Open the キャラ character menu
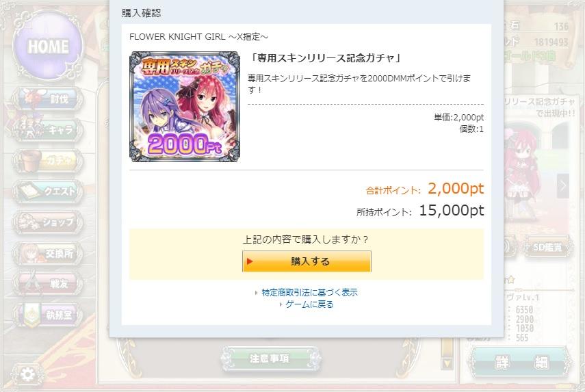 tap(48, 130)
